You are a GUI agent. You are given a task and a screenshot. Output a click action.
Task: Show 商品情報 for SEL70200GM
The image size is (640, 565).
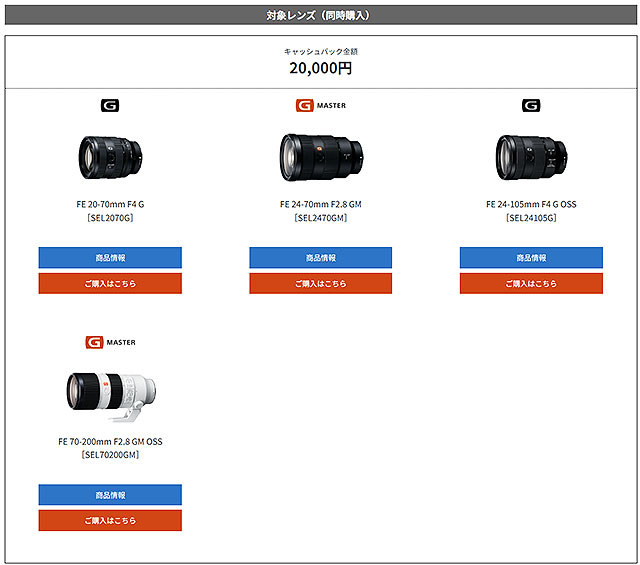110,495
